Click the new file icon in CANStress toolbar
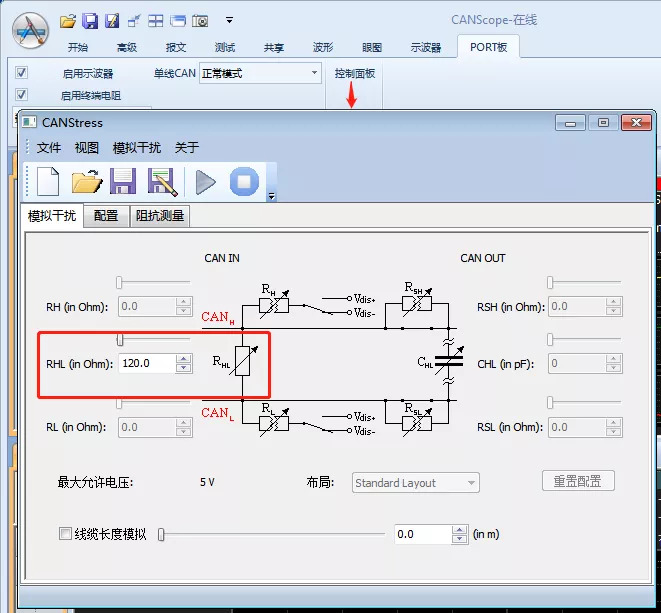This screenshot has width=661, height=613. (48, 181)
